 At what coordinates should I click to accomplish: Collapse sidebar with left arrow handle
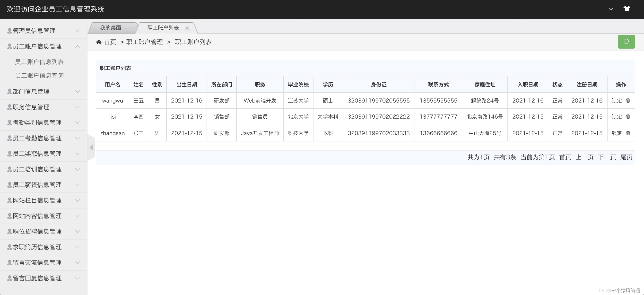tap(91, 147)
